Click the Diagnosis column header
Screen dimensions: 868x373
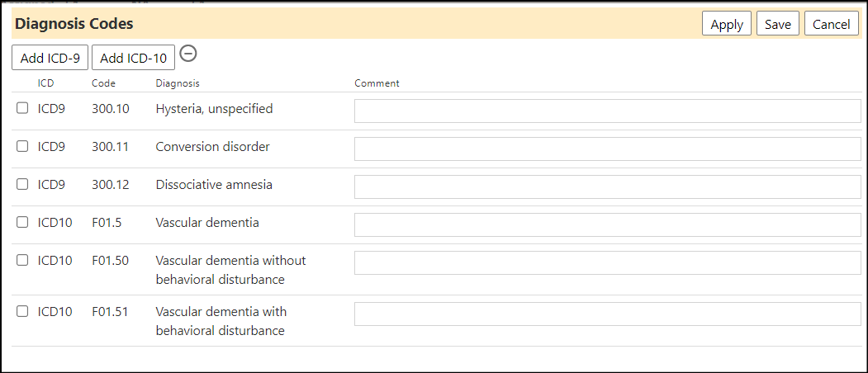[177, 83]
